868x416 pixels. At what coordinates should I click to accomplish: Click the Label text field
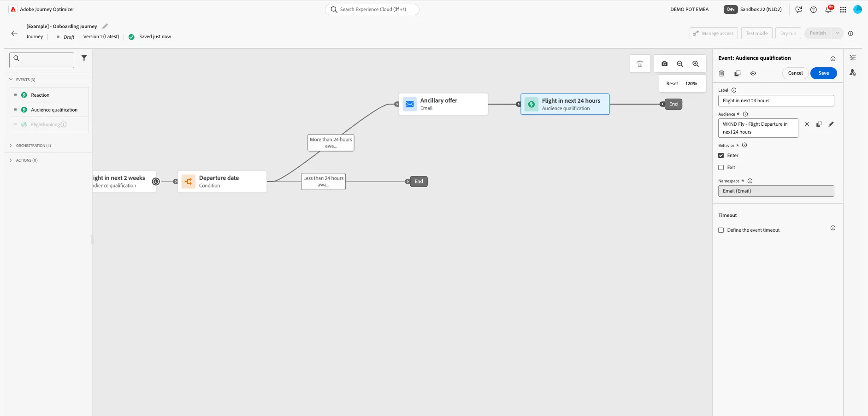tap(776, 101)
